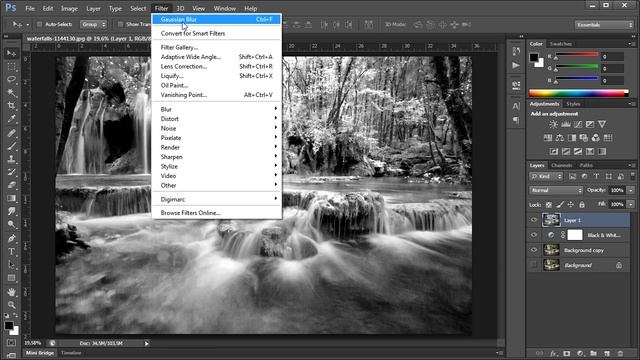Show the Background layer visibility
Image resolution: width=640 pixels, height=360 pixels.
pyautogui.click(x=534, y=265)
